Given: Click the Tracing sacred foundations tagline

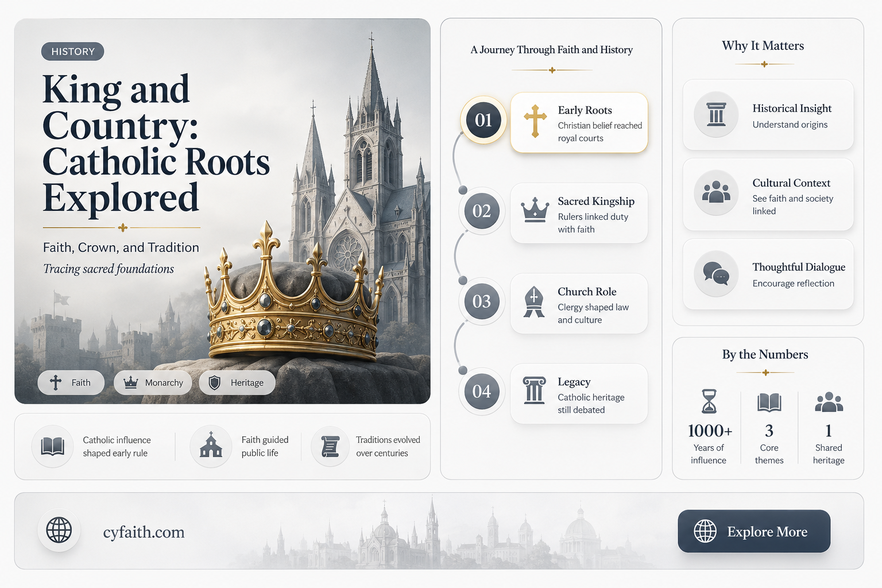Looking at the screenshot, I should click(109, 269).
